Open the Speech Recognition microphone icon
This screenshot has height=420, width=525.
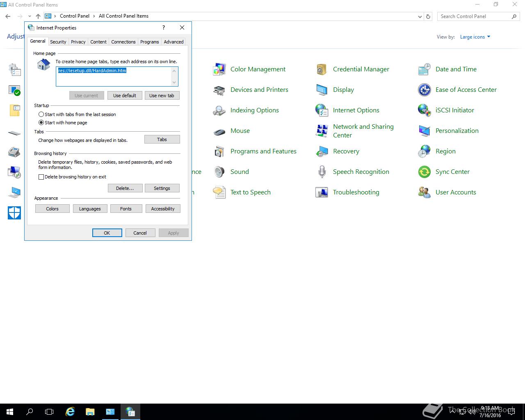[322, 172]
